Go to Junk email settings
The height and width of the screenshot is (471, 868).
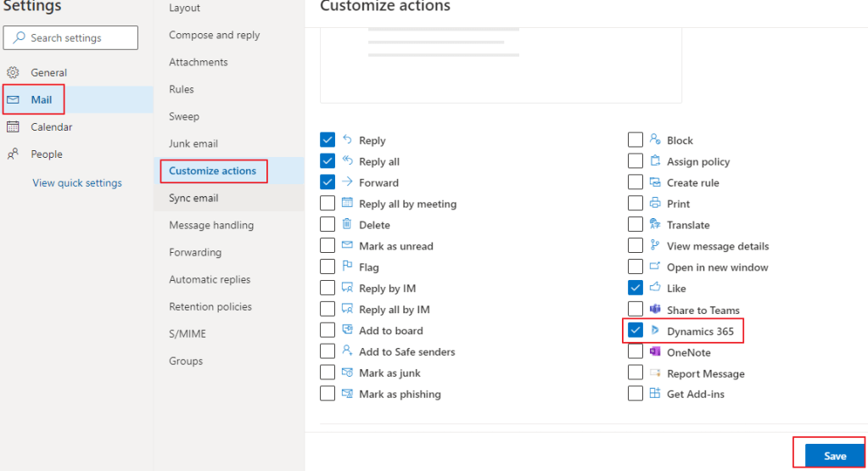point(193,144)
